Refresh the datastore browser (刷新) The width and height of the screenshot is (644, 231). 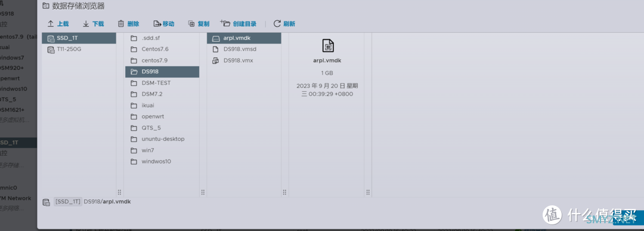click(x=284, y=24)
